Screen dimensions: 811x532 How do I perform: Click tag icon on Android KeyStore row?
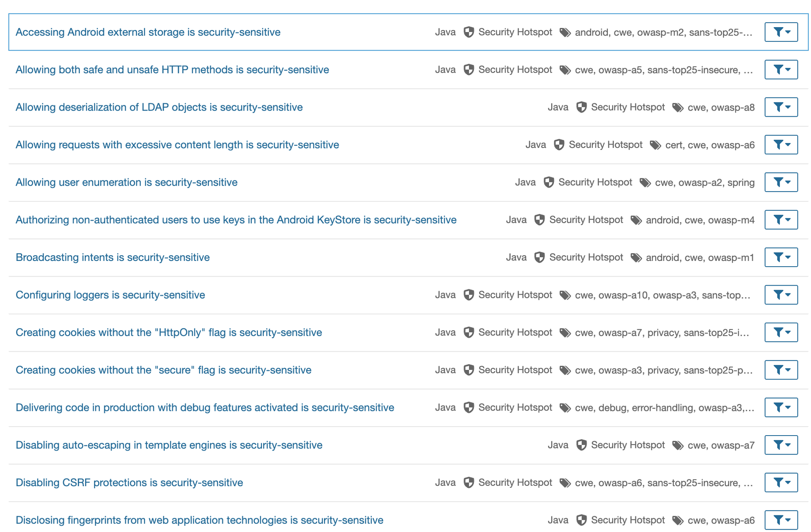point(636,220)
